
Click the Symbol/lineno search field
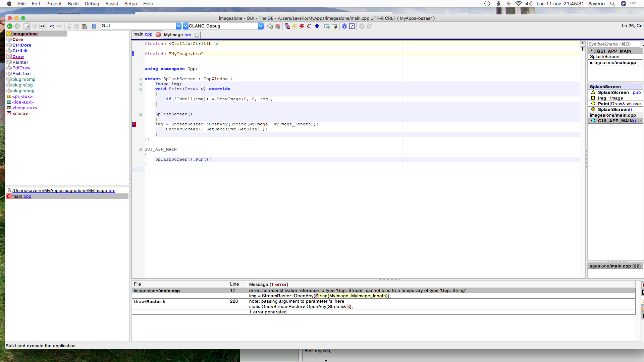coord(614,44)
